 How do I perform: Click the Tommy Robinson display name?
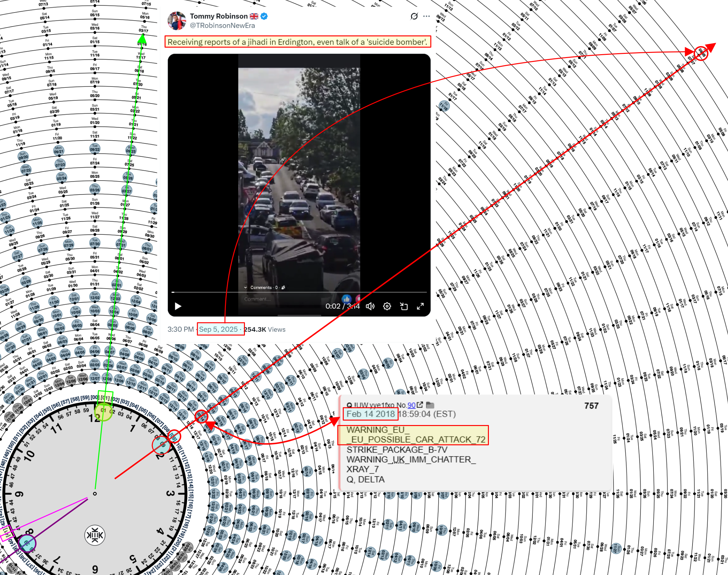[x=219, y=16]
